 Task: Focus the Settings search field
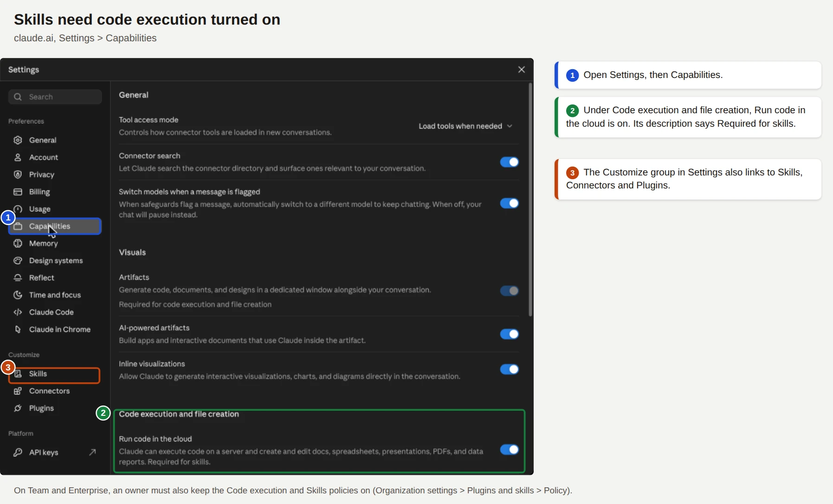(x=55, y=97)
